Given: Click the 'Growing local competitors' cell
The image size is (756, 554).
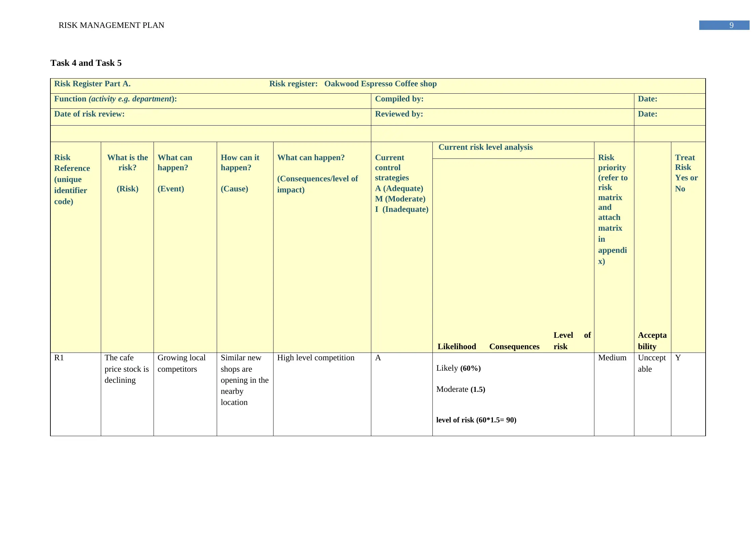Looking at the screenshot, I should 185,394.
